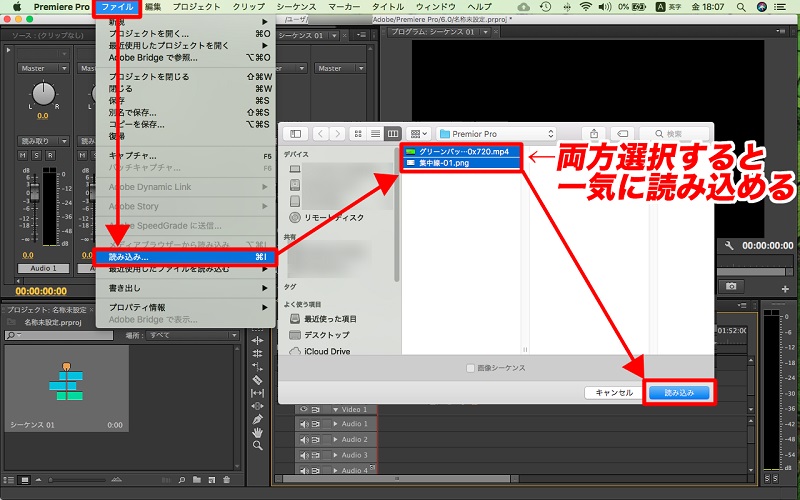The width and height of the screenshot is (800, 500).
Task: Open the 場所 すべて dropdown
Action: (192, 335)
